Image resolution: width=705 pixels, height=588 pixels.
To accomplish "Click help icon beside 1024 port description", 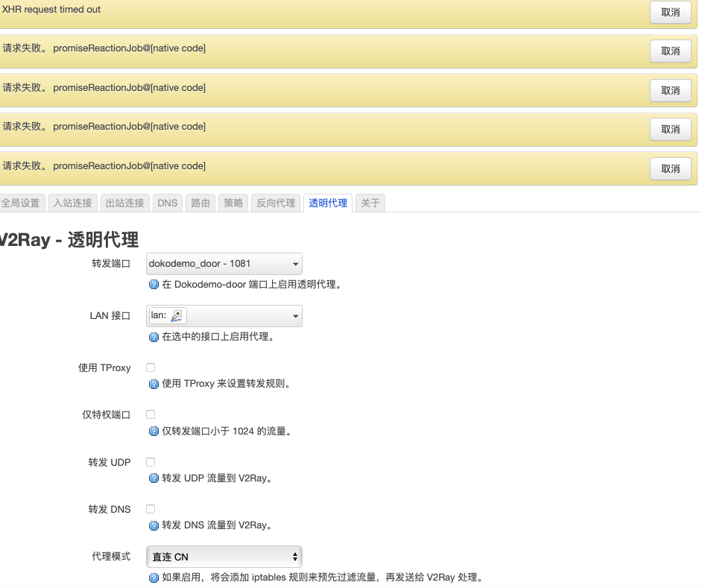I will point(154,431).
